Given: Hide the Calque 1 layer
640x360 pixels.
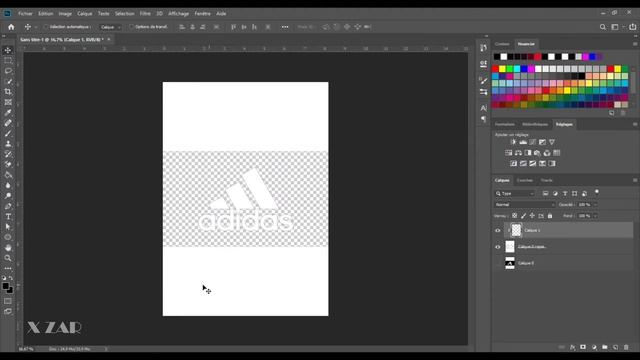Looking at the screenshot, I should [x=498, y=230].
